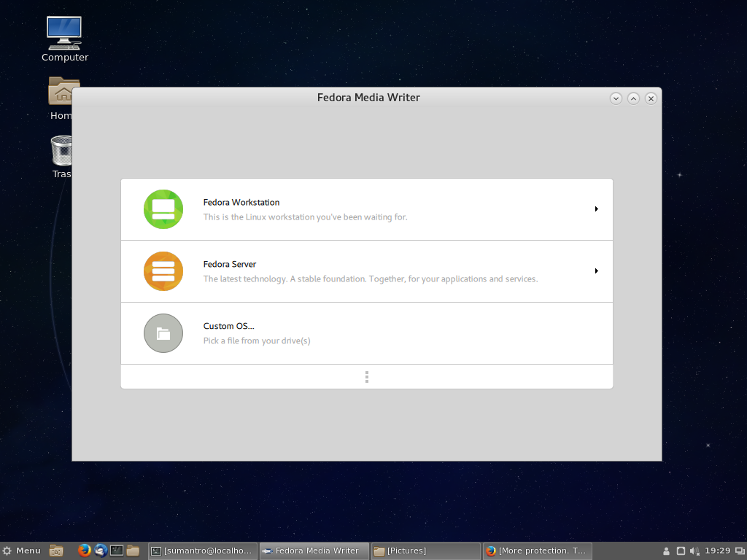This screenshot has width=747, height=560.
Task: Open the Trash desktop icon
Action: 61,157
